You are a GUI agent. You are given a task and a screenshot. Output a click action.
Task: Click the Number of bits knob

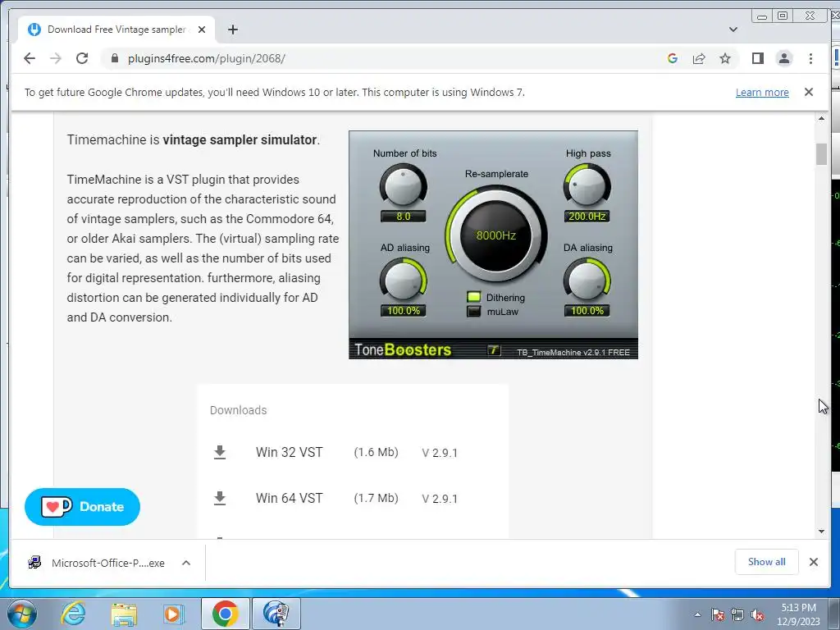pos(403,185)
